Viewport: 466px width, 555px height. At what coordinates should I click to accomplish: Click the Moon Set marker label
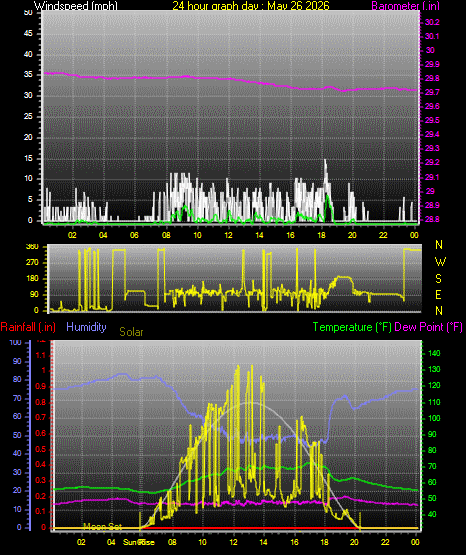coord(103,527)
